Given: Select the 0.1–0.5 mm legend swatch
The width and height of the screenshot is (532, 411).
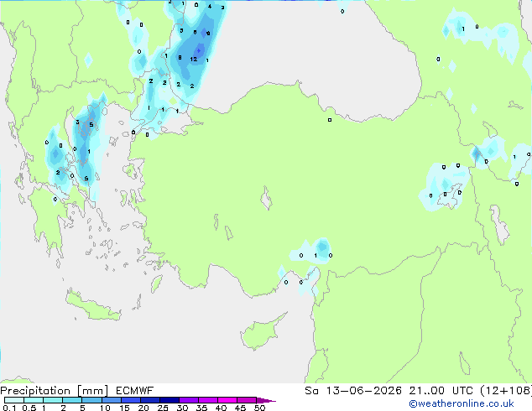Looking at the screenshot, I should (14, 400).
